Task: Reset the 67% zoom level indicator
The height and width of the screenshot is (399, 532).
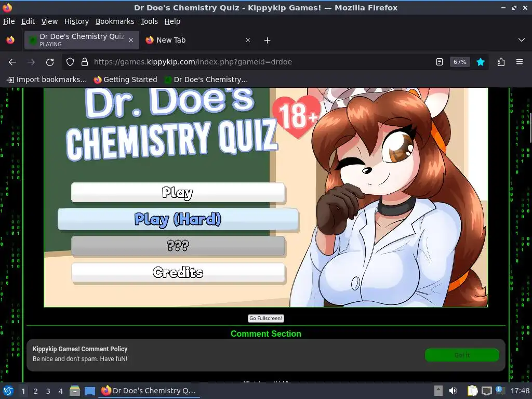Action: 460,62
